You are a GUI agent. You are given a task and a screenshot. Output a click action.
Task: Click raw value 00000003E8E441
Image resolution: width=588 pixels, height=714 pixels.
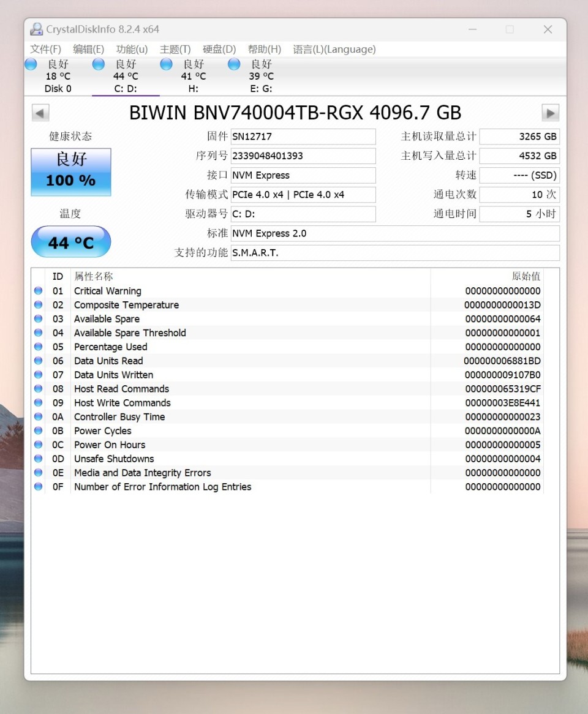tap(502, 402)
